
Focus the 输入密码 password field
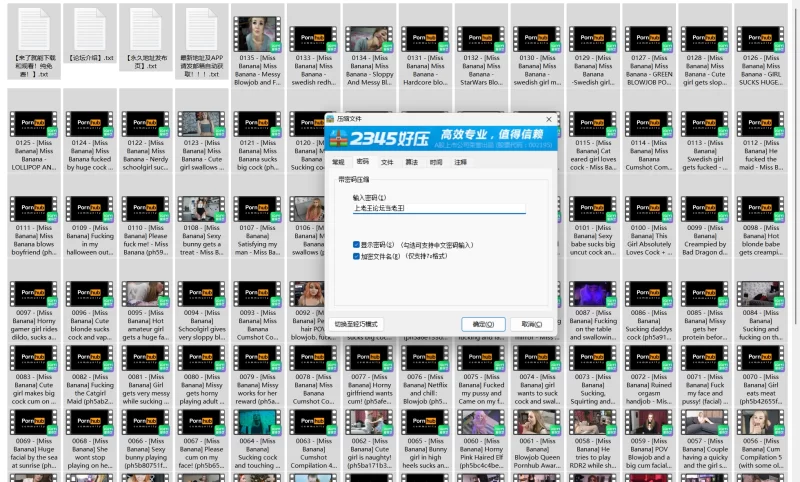click(x=439, y=208)
